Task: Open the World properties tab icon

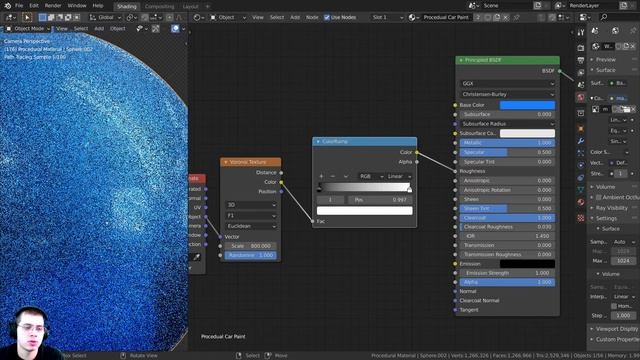Action: pos(581,97)
